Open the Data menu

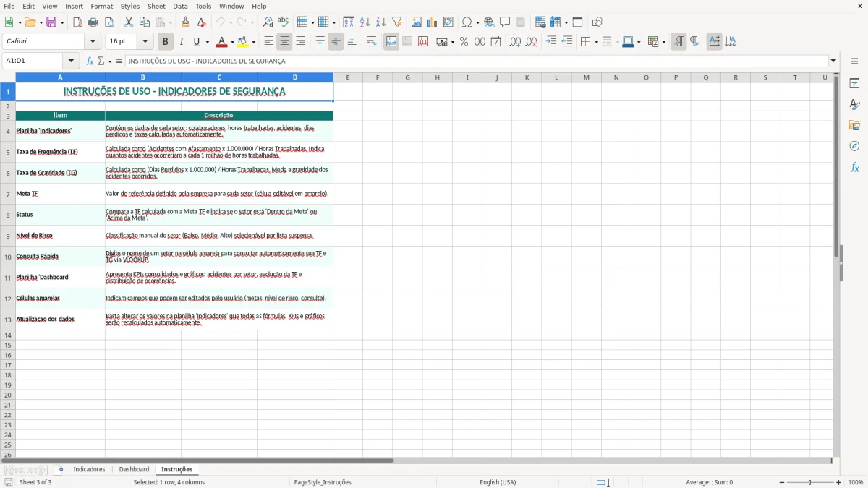click(x=180, y=6)
